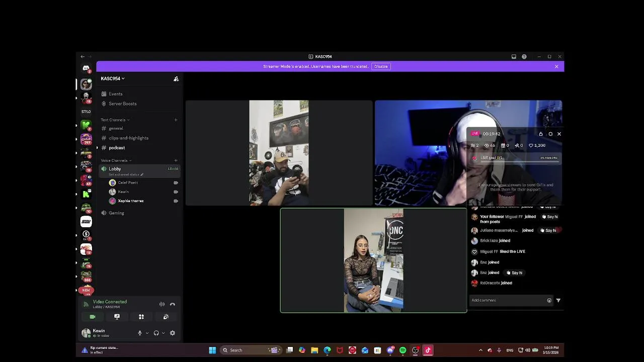The height and width of the screenshot is (362, 644).
Task: Open File Explorer from taskbar
Action: pos(314,350)
